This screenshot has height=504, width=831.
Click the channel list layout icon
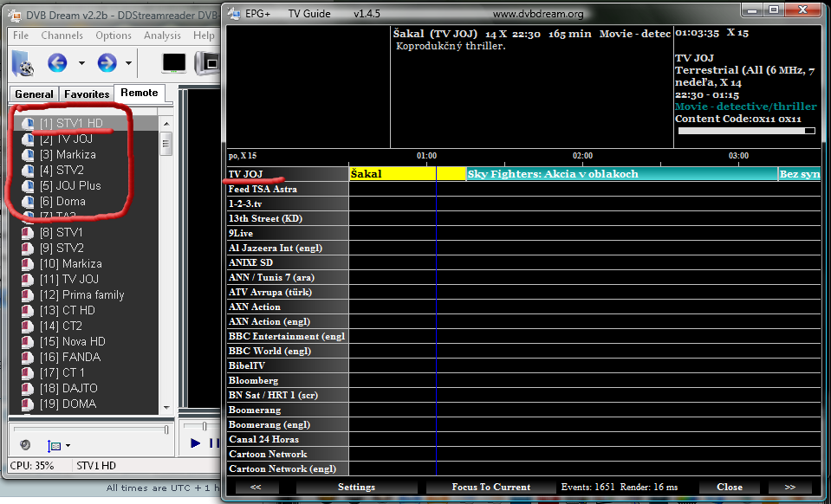coord(55,446)
